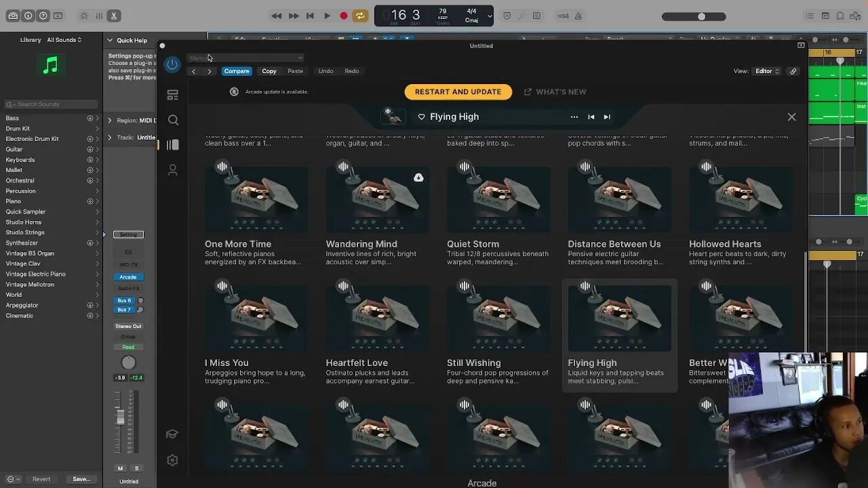
Task: Adjust the channel strip pan knob
Action: point(128,363)
